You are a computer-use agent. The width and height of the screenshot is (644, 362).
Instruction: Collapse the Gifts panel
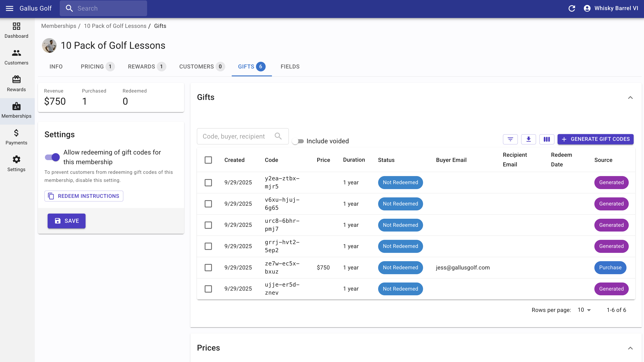click(x=630, y=97)
